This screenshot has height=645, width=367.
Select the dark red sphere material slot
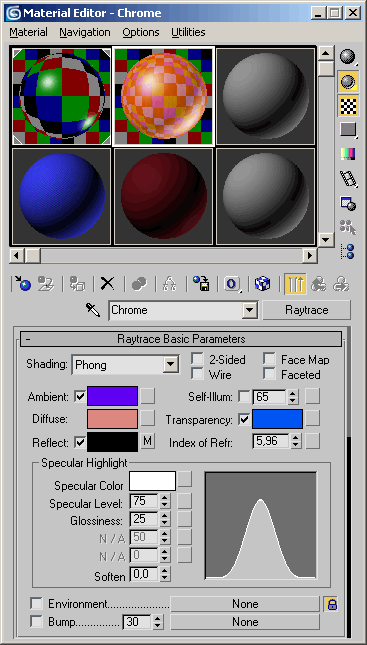click(163, 196)
